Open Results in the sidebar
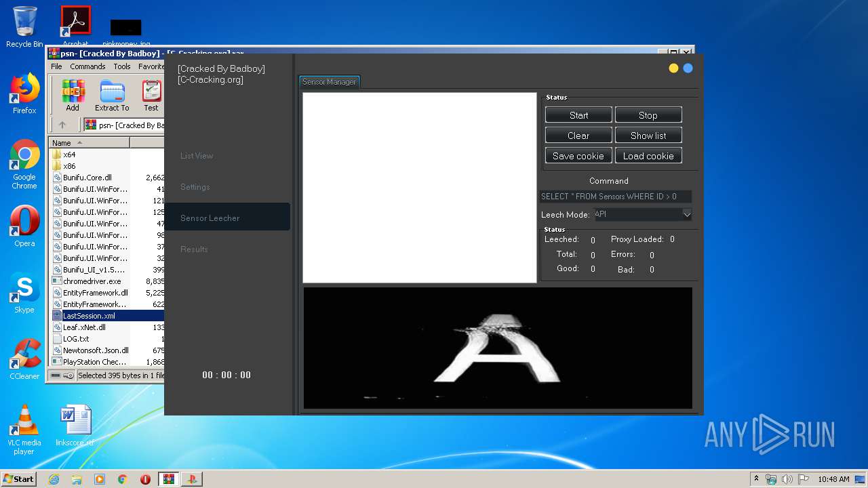Image resolution: width=868 pixels, height=488 pixels. click(x=194, y=249)
